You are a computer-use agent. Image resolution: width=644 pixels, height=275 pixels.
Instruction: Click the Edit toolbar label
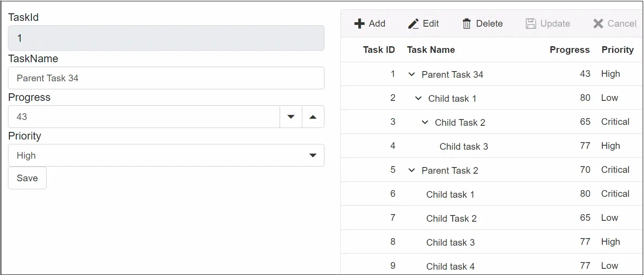[430, 24]
